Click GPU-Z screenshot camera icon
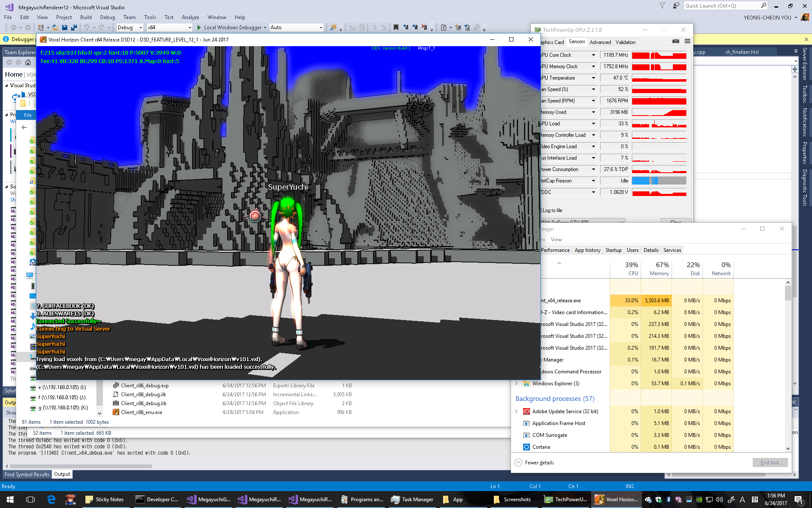The height and width of the screenshot is (508, 812). 676,41
